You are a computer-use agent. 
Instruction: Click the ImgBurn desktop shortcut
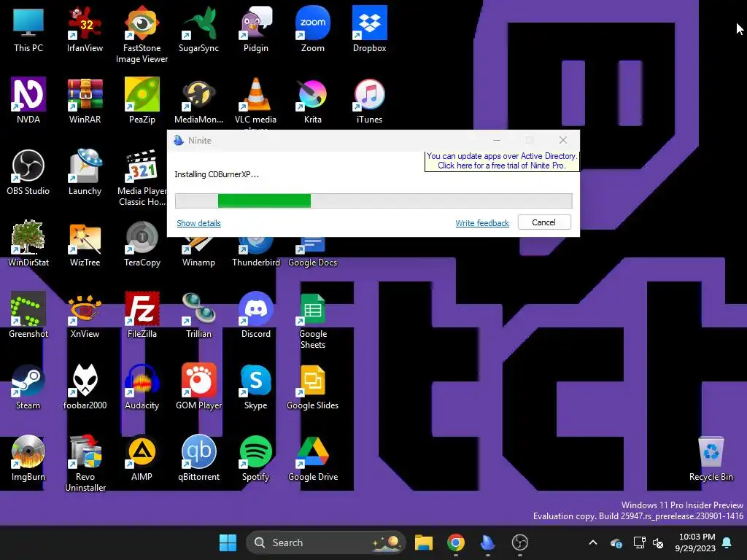tap(28, 458)
